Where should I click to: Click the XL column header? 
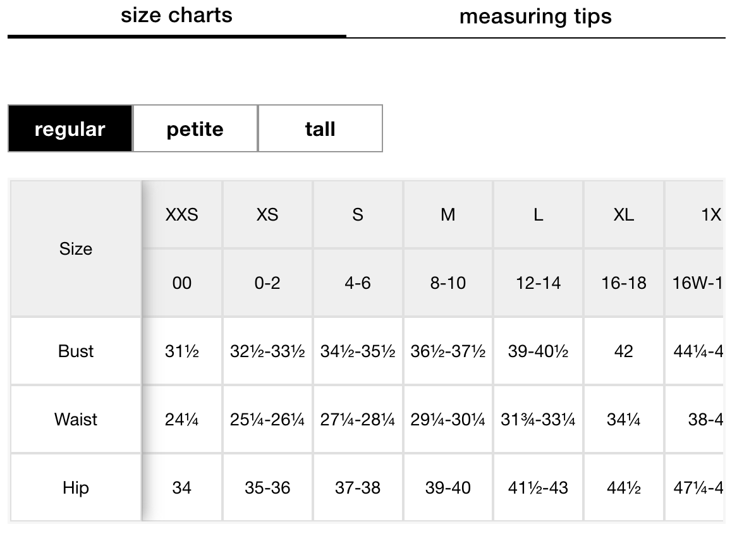pyautogui.click(x=624, y=215)
